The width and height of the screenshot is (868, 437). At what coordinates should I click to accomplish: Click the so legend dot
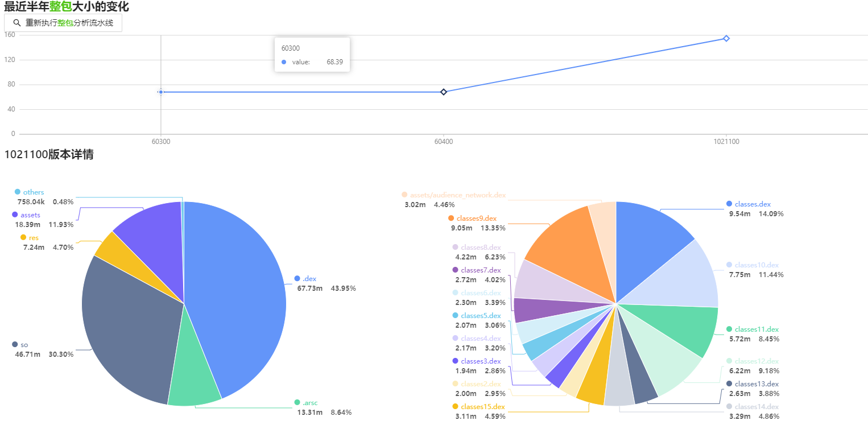point(15,344)
